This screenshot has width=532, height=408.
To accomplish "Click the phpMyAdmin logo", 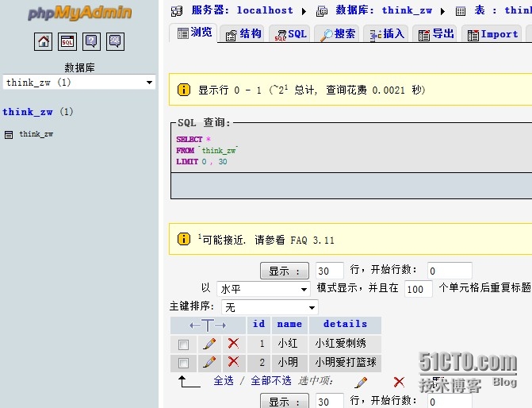I will (x=79, y=13).
